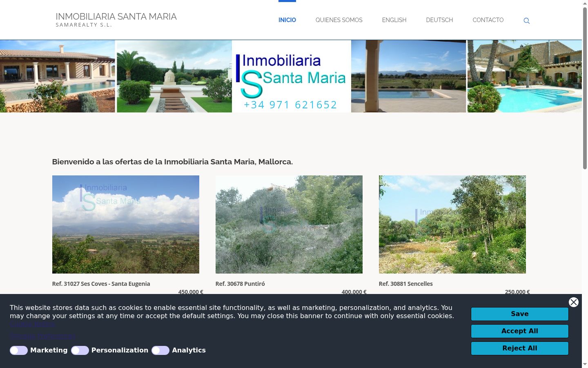Turn on the Analytics cookies switch
This screenshot has height=368, width=588.
[160, 350]
